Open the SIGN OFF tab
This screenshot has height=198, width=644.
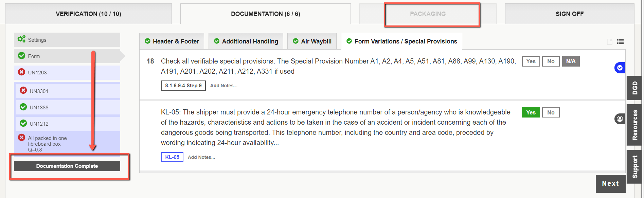[570, 14]
